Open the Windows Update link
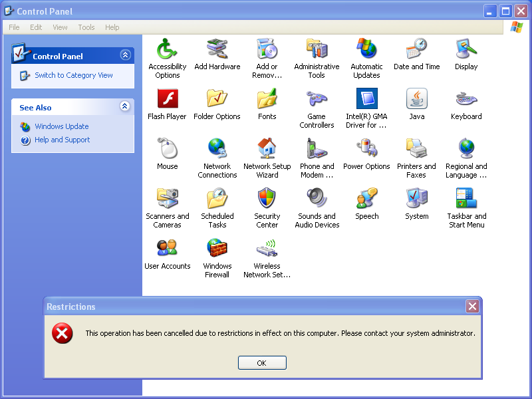 [62, 126]
